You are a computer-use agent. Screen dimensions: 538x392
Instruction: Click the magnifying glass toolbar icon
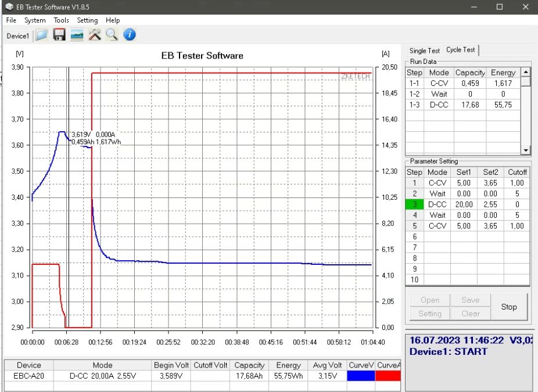coord(112,35)
